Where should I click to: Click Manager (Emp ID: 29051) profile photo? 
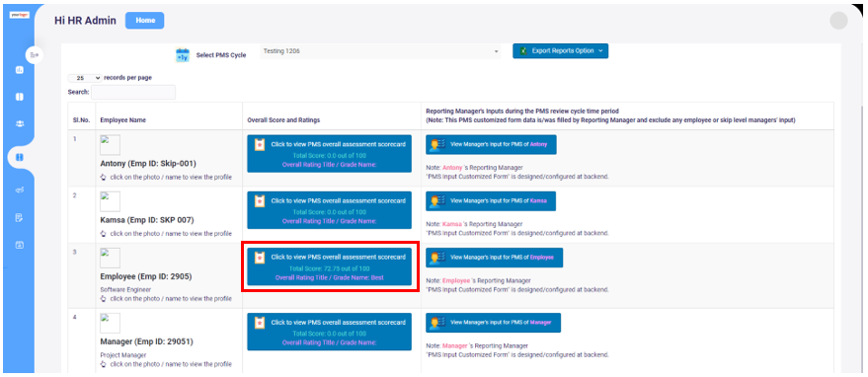click(x=110, y=324)
